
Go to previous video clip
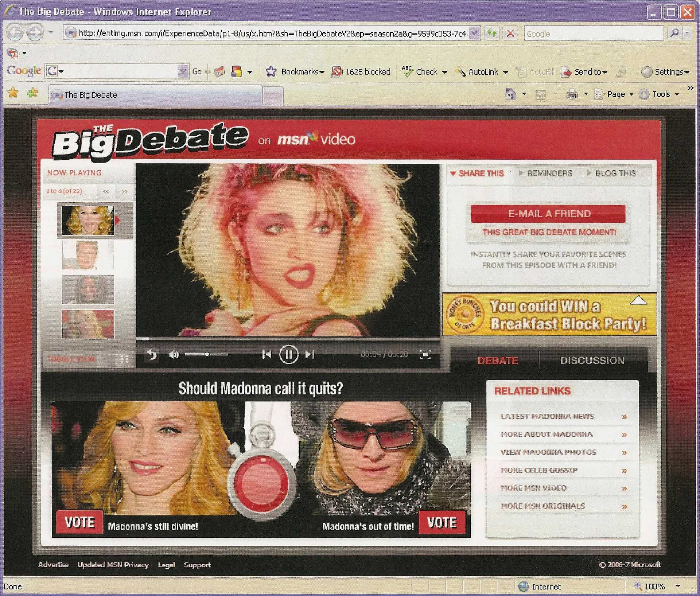267,354
